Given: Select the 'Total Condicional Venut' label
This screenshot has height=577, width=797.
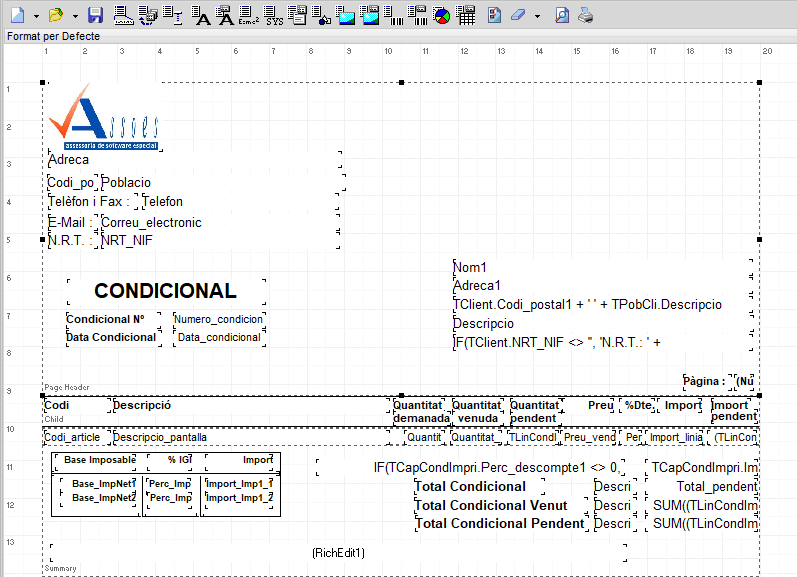Looking at the screenshot, I should pos(500,505).
